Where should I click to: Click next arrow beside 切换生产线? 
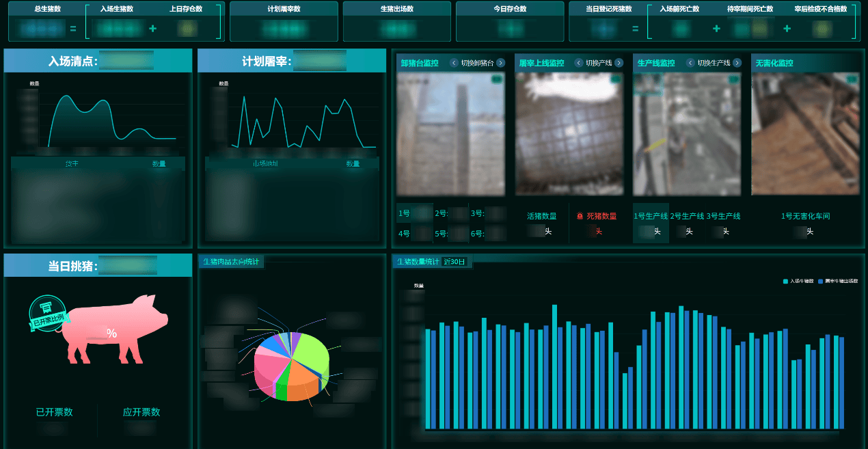737,63
